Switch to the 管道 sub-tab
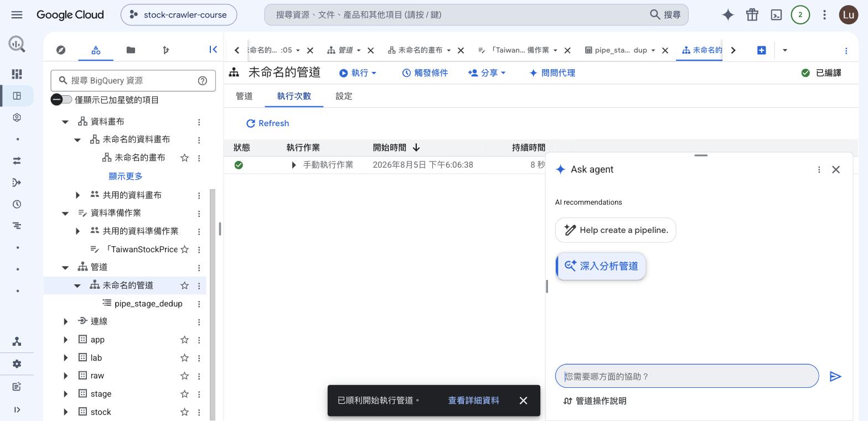 click(244, 96)
